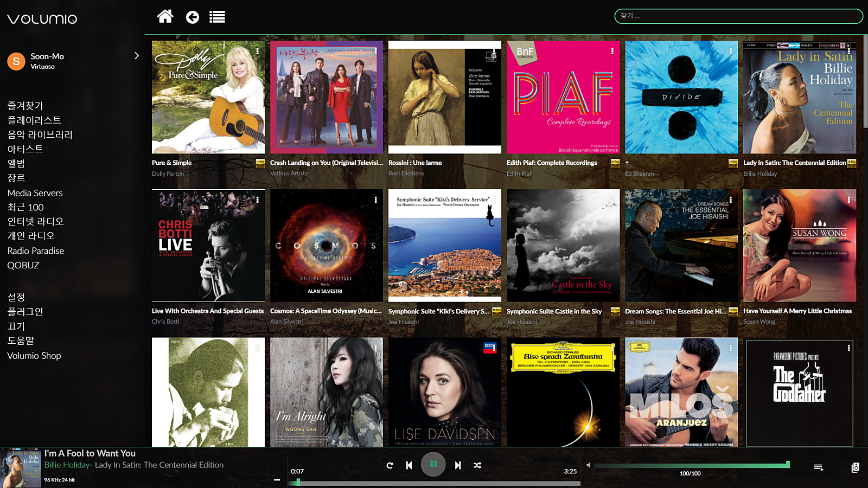Open the Essential Joe Hisaishi menu dots
868x488 pixels.
tap(730, 200)
